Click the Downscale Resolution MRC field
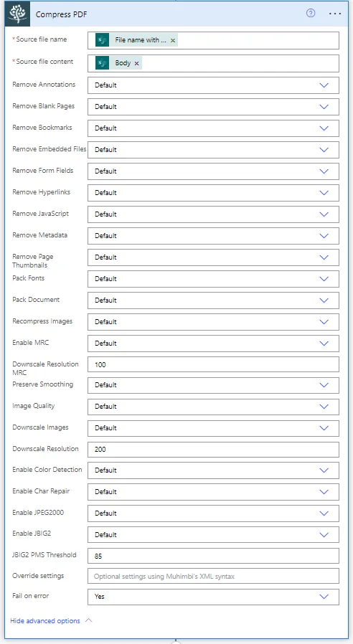This screenshot has height=644, width=353. 213,364
